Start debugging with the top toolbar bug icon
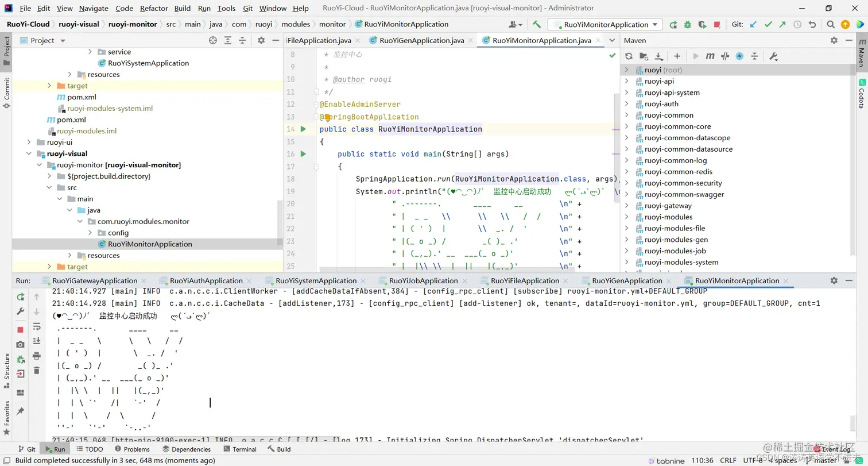The width and height of the screenshot is (868, 466). [x=688, y=25]
